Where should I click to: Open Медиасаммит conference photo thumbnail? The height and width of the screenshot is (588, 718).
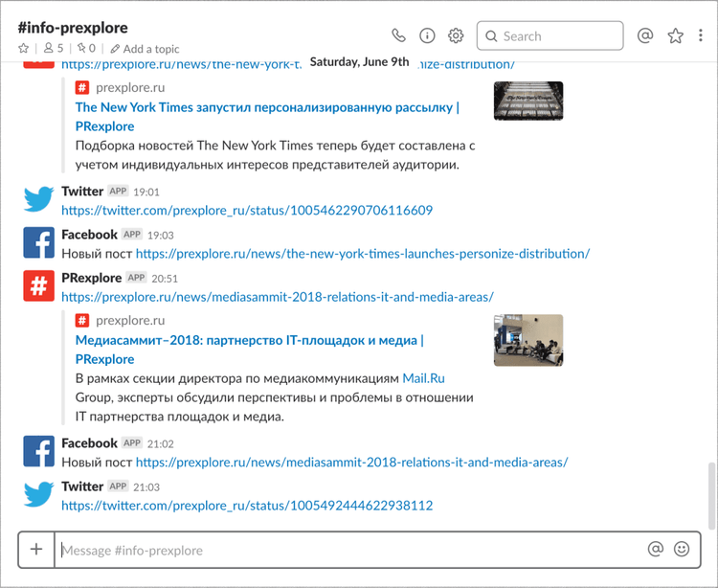tap(528, 340)
